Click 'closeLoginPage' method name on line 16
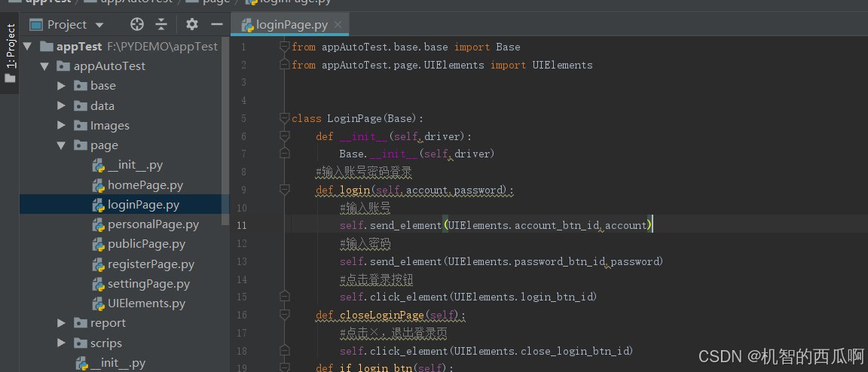The height and width of the screenshot is (372, 868). coord(381,315)
